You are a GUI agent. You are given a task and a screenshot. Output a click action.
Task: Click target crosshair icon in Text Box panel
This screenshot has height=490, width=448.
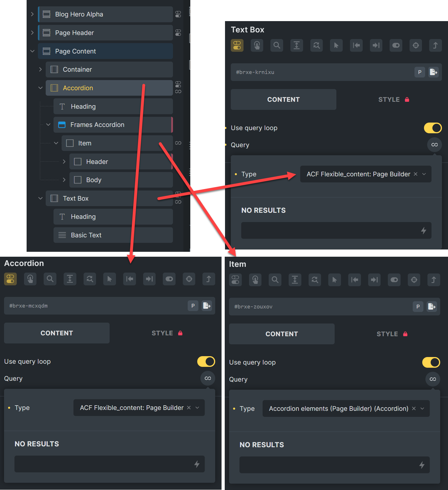tap(416, 45)
